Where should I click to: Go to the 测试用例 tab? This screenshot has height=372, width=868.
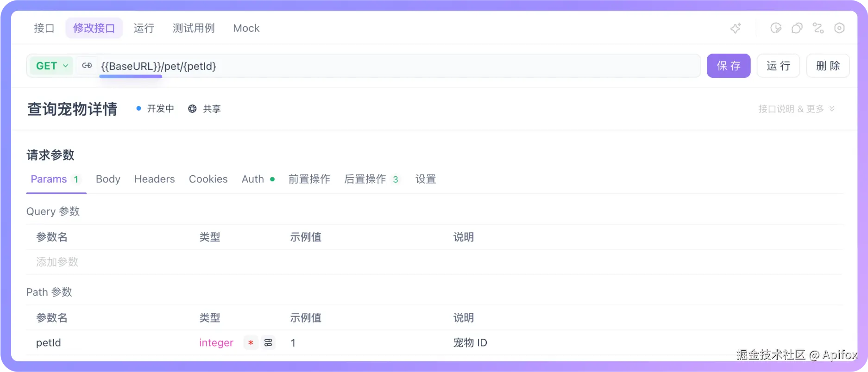point(194,28)
